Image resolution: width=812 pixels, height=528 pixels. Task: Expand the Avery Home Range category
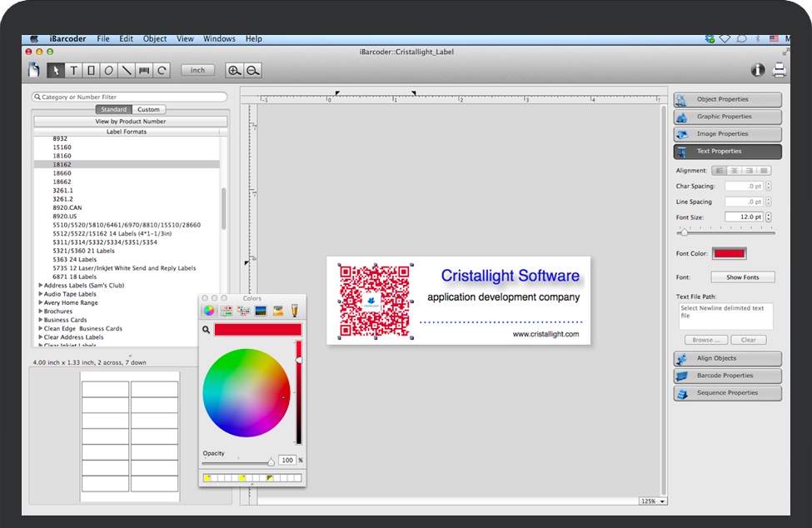41,303
